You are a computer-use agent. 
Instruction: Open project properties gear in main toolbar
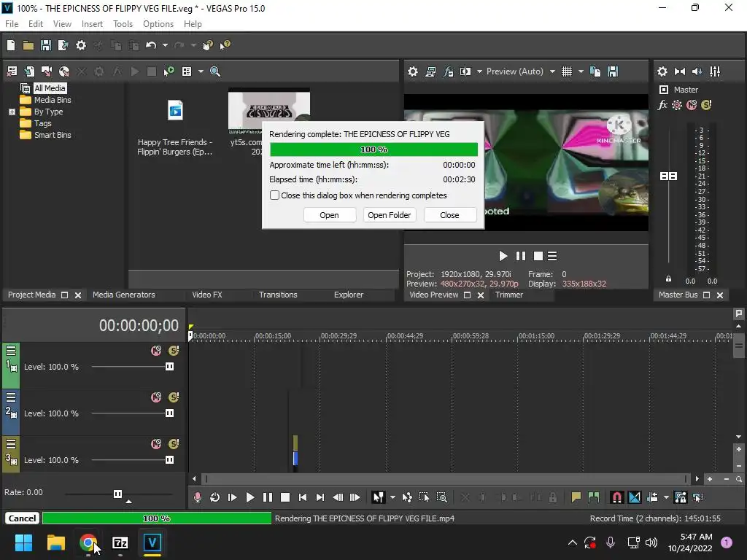(x=81, y=45)
